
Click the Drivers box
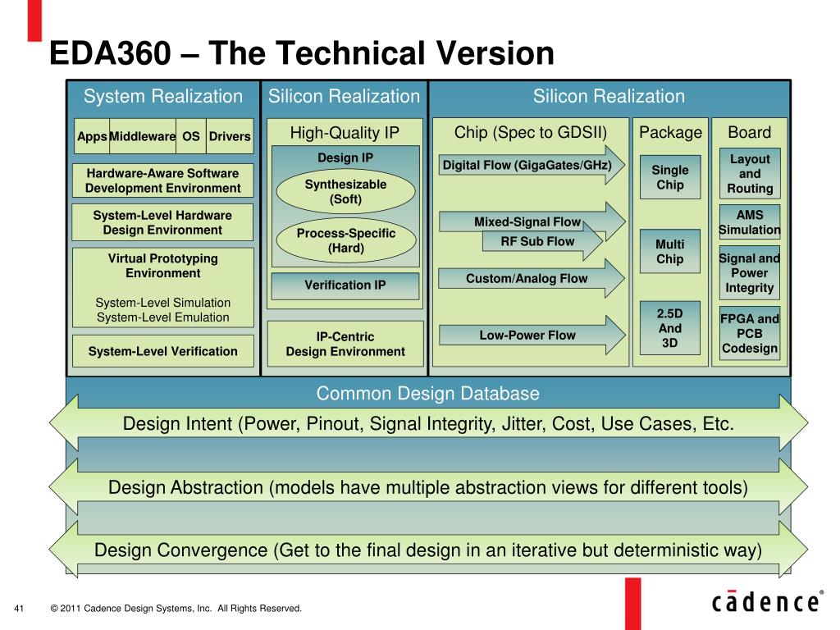pos(230,136)
